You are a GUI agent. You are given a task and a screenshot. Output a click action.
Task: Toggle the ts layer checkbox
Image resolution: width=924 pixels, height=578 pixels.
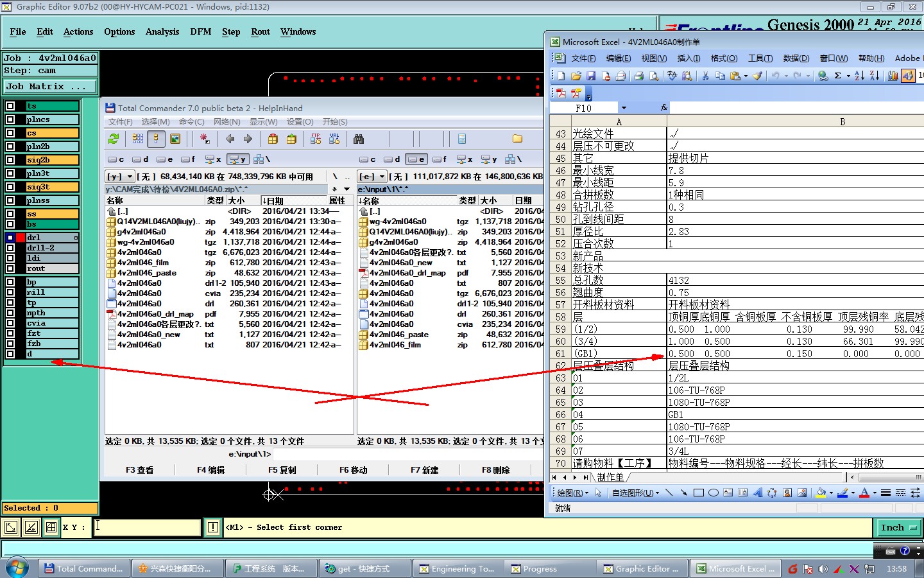[10, 106]
